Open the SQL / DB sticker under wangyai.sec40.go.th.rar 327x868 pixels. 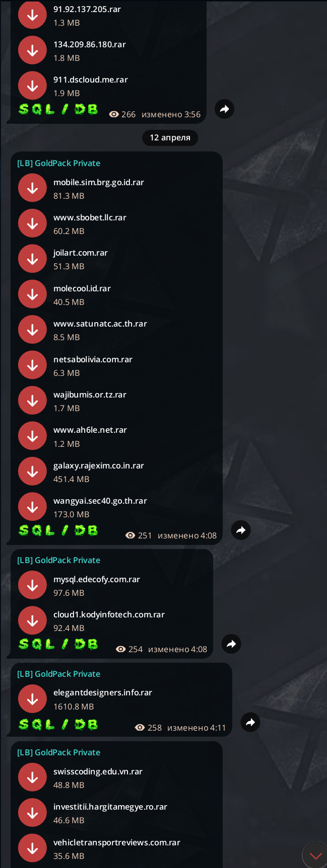58,530
